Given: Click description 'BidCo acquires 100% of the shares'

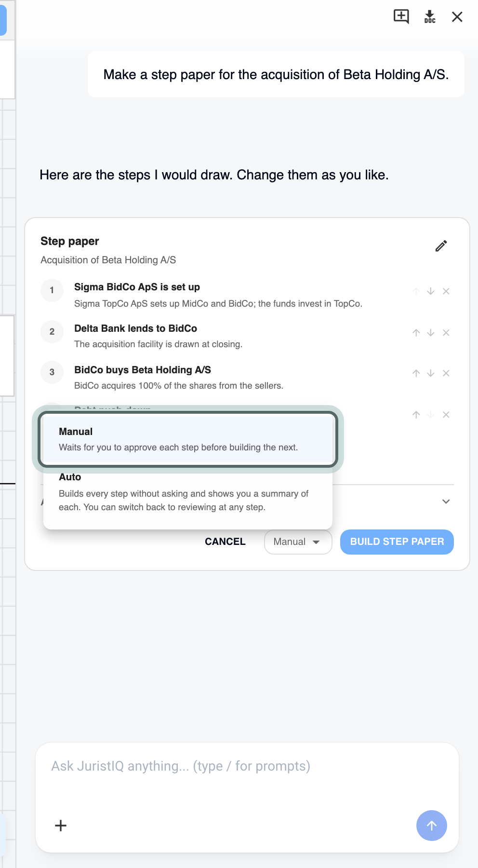Looking at the screenshot, I should point(179,386).
